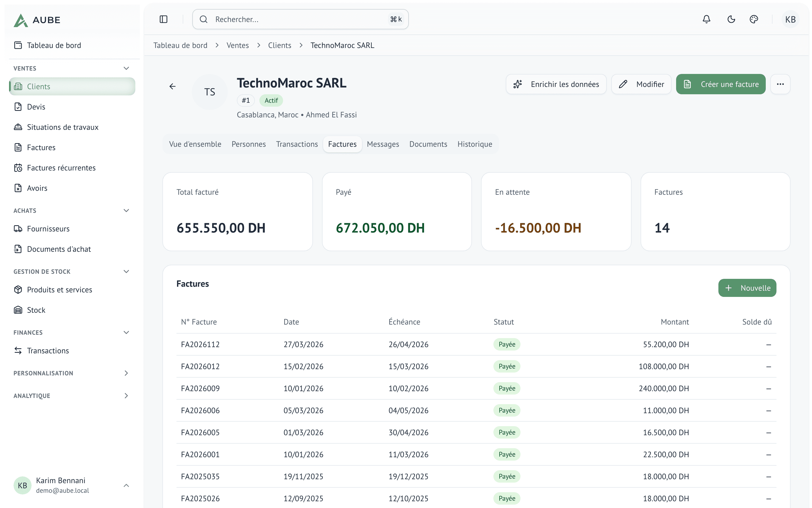Click Produits et services box icon

point(18,290)
